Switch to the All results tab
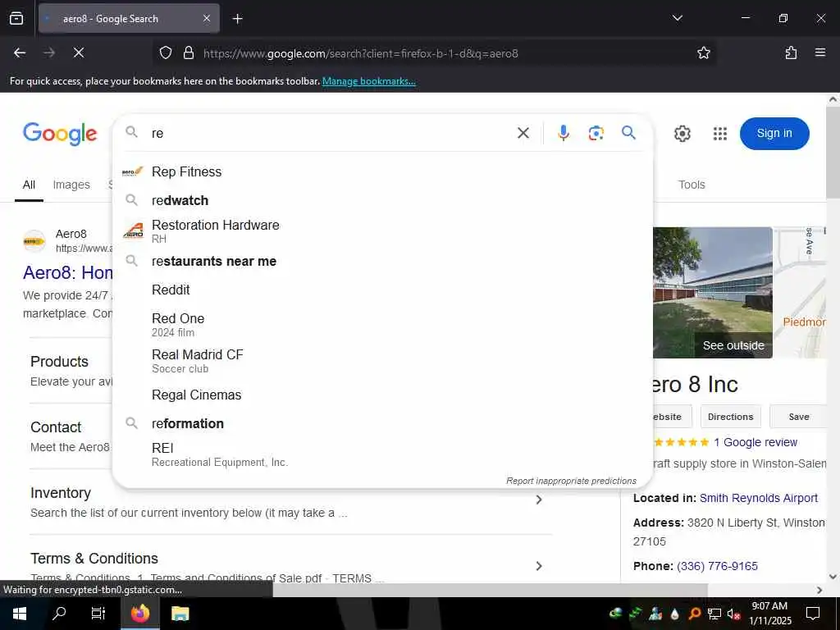Image resolution: width=840 pixels, height=630 pixels. point(29,185)
